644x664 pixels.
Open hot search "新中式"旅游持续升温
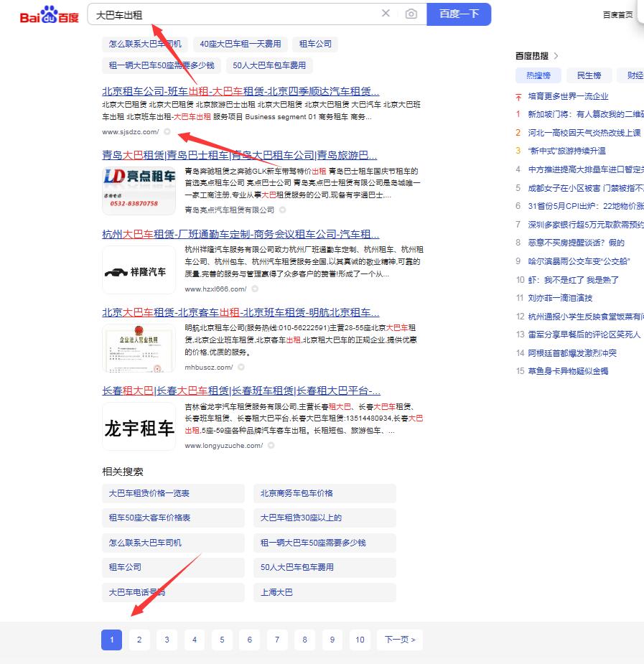(x=566, y=151)
